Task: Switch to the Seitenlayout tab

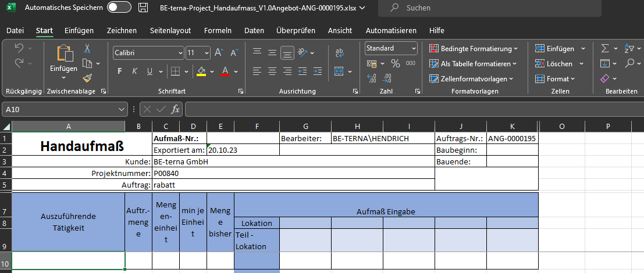Action: point(170,30)
